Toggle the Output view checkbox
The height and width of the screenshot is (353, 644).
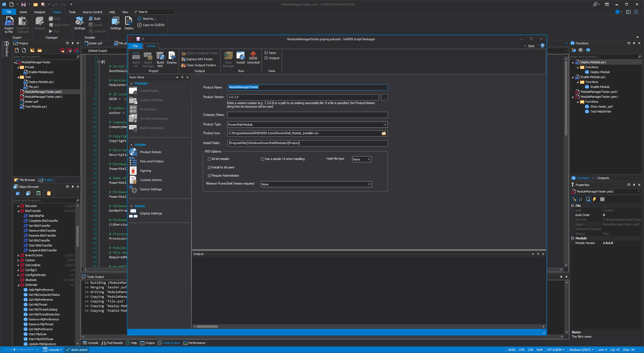(266, 58)
